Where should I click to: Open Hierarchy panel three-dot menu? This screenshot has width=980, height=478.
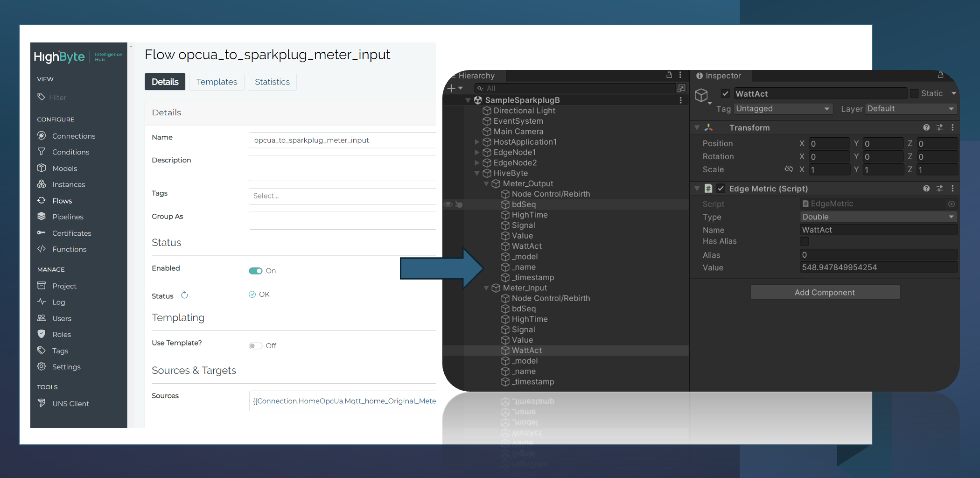[680, 75]
